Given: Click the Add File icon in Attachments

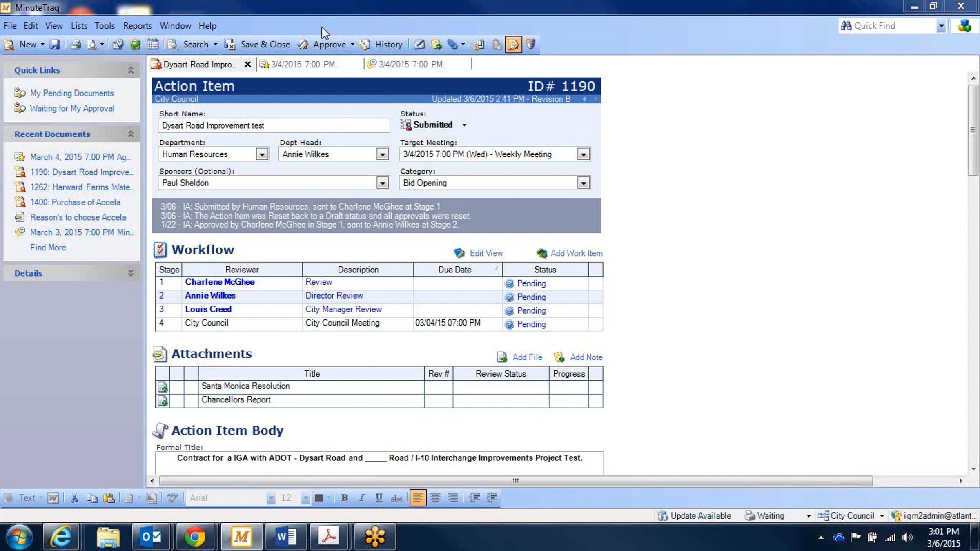Looking at the screenshot, I should tap(502, 357).
